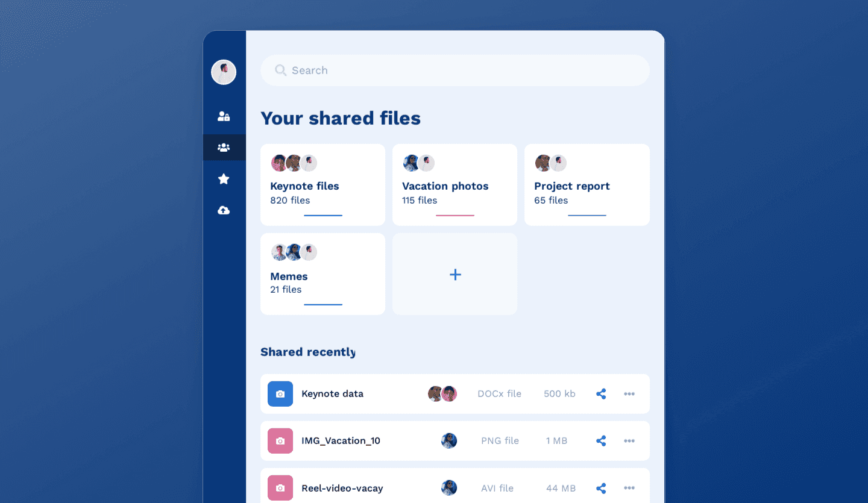Viewport: 868px width, 503px height.
Task: Open the user profile avatar in sidebar
Action: pyautogui.click(x=224, y=72)
